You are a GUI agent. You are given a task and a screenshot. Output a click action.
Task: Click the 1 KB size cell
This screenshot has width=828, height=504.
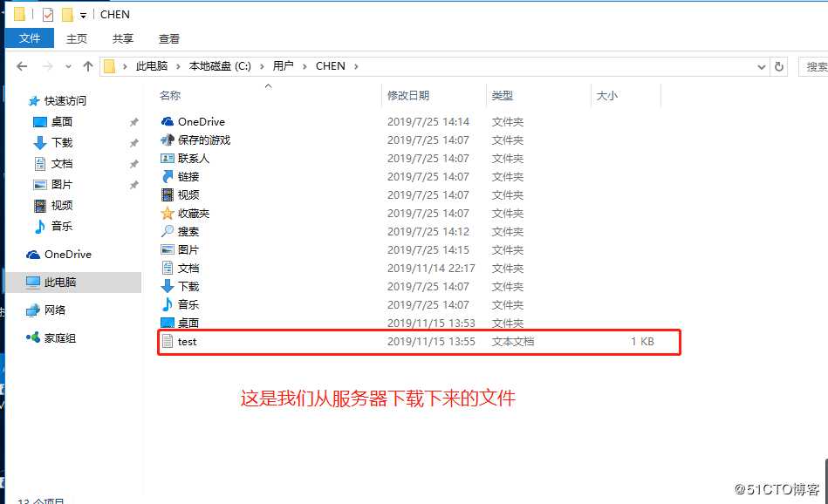642,342
